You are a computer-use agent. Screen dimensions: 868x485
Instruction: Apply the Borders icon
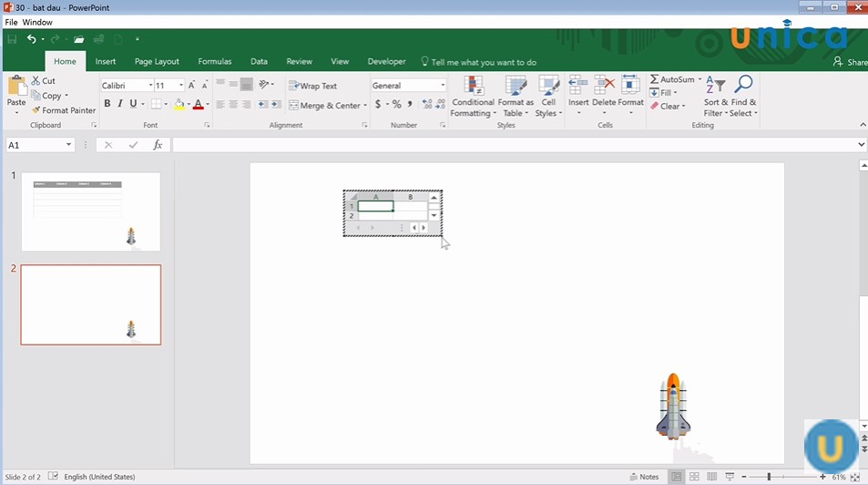coord(156,104)
